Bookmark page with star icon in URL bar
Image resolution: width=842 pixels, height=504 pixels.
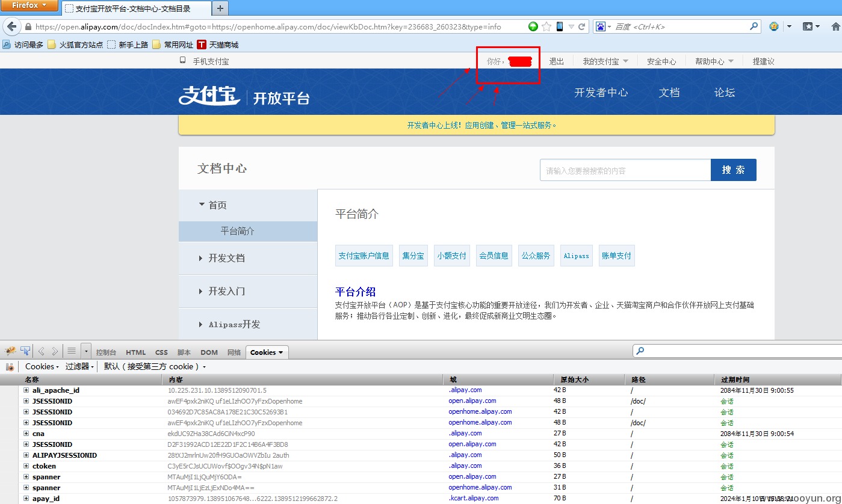(x=546, y=26)
